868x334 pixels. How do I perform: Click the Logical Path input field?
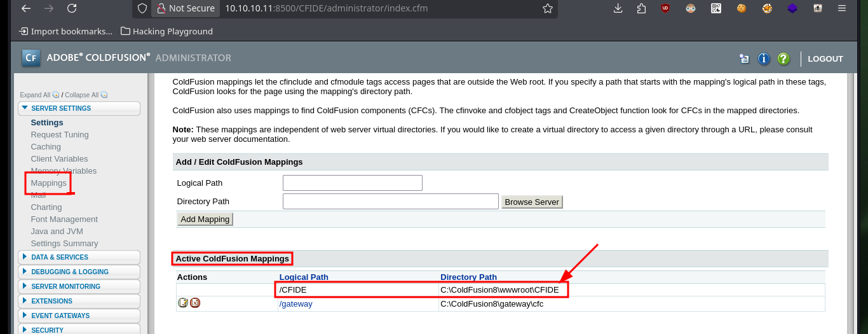353,183
